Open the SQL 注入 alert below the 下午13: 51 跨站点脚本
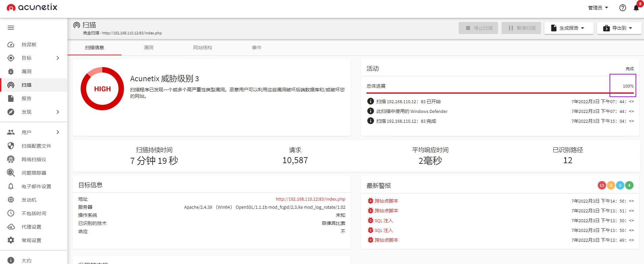 point(384,221)
